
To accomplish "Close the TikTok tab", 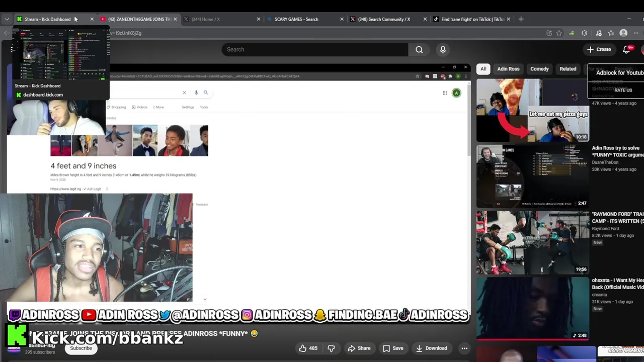I will coord(508,19).
